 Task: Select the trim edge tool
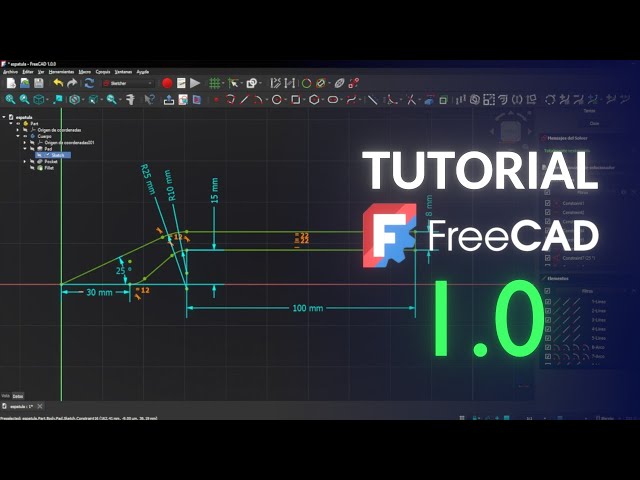click(x=411, y=99)
